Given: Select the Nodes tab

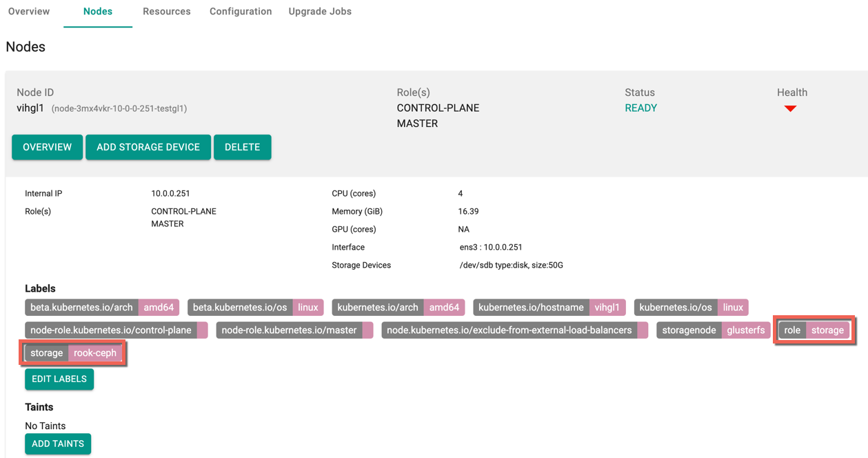Looking at the screenshot, I should click(x=98, y=12).
